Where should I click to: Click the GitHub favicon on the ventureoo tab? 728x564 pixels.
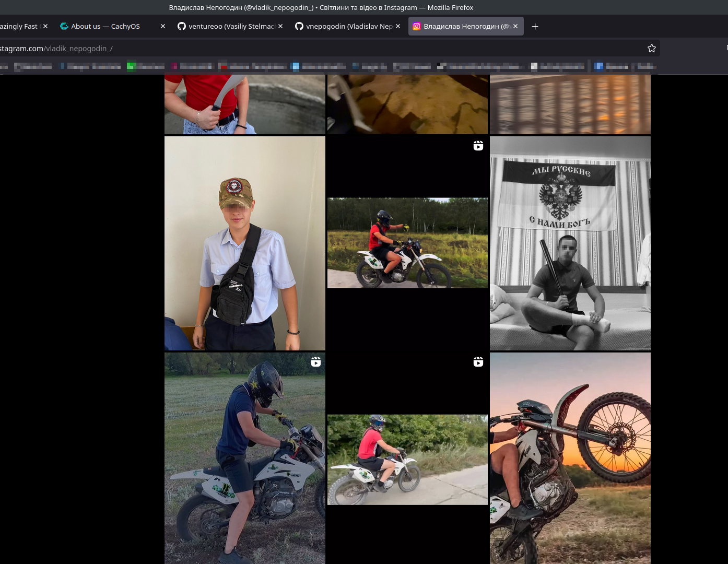pyautogui.click(x=182, y=26)
